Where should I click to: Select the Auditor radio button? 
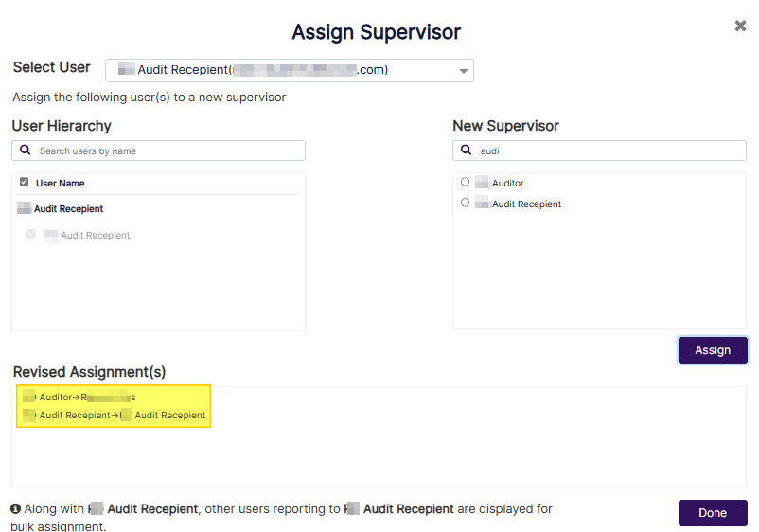click(466, 182)
